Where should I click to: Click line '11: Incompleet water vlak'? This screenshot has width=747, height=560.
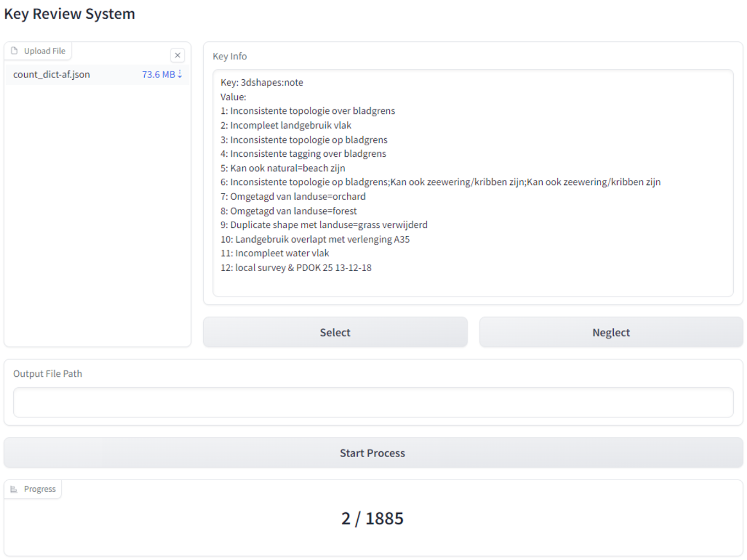click(x=275, y=253)
